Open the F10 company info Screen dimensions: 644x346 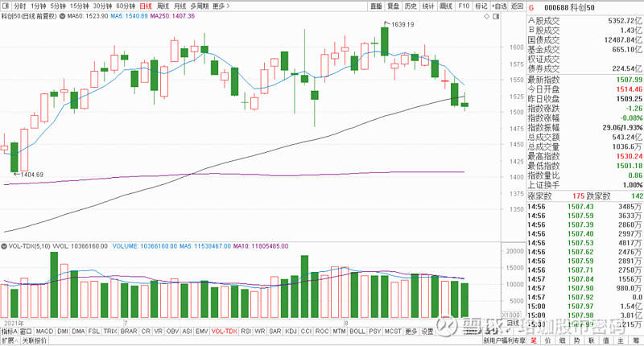[464, 6]
